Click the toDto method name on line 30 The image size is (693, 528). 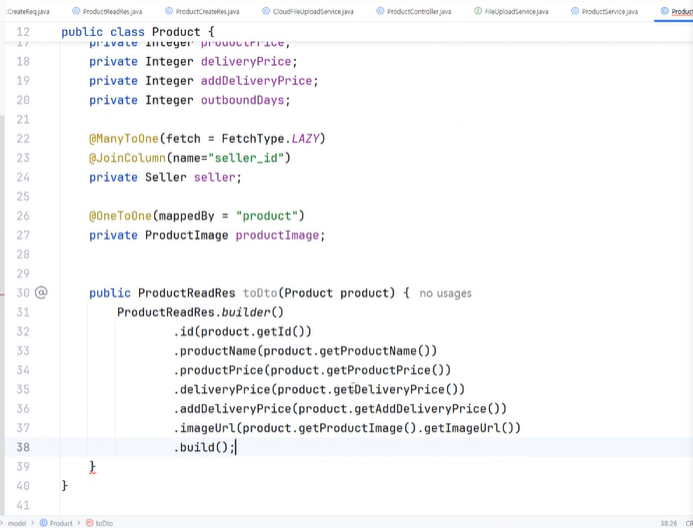[x=259, y=293]
